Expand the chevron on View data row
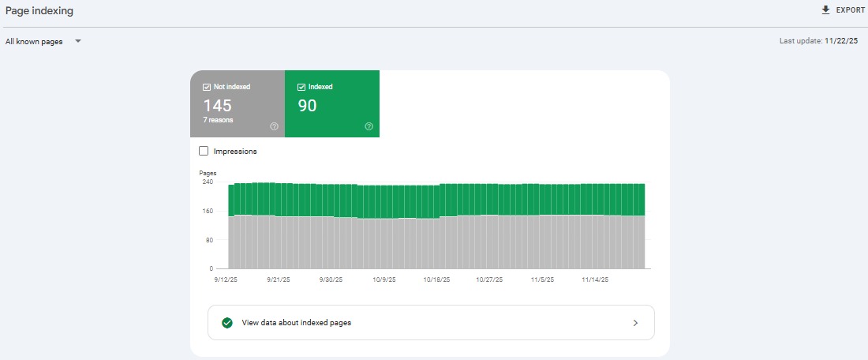868x360 pixels. [635, 323]
